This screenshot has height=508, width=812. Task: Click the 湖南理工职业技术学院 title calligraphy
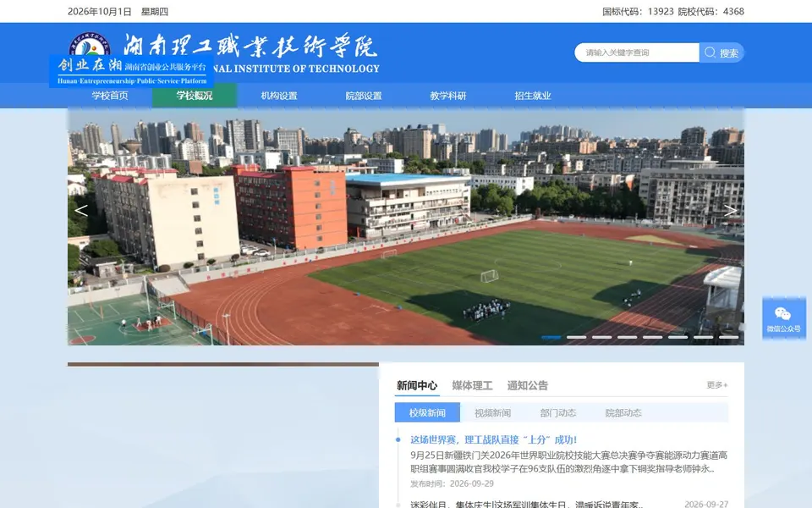pos(251,46)
